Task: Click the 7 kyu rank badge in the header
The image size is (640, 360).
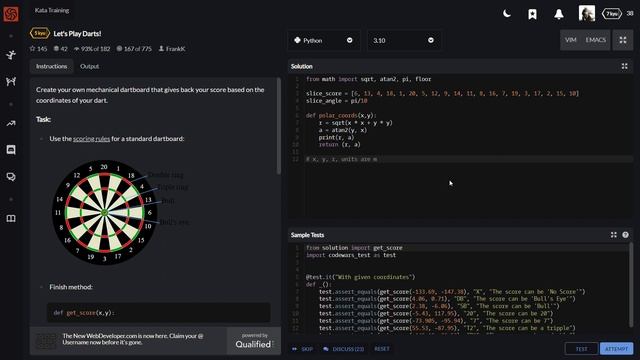Action: tap(611, 14)
